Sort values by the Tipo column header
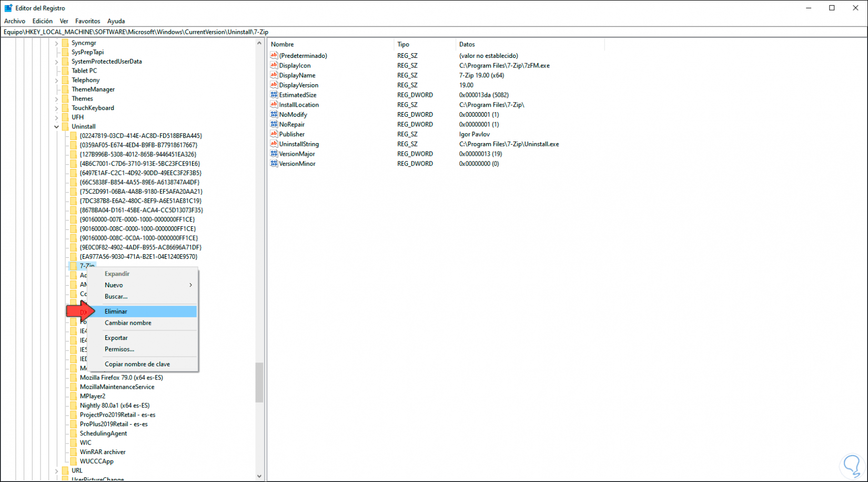Viewport: 868px width, 482px height. (425, 44)
